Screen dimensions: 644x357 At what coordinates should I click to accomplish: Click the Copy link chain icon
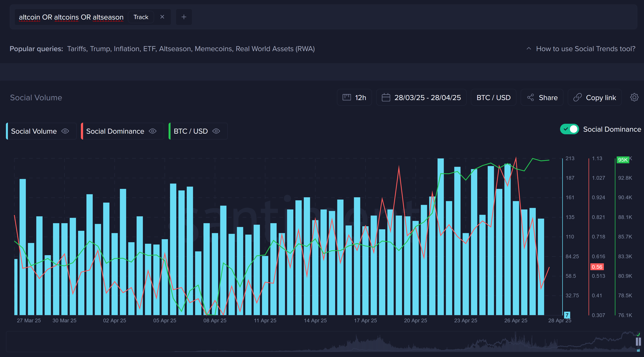(x=577, y=97)
